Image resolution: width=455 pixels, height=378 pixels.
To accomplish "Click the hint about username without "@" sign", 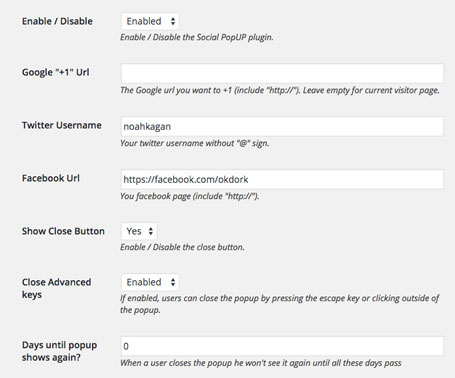I will click(194, 143).
